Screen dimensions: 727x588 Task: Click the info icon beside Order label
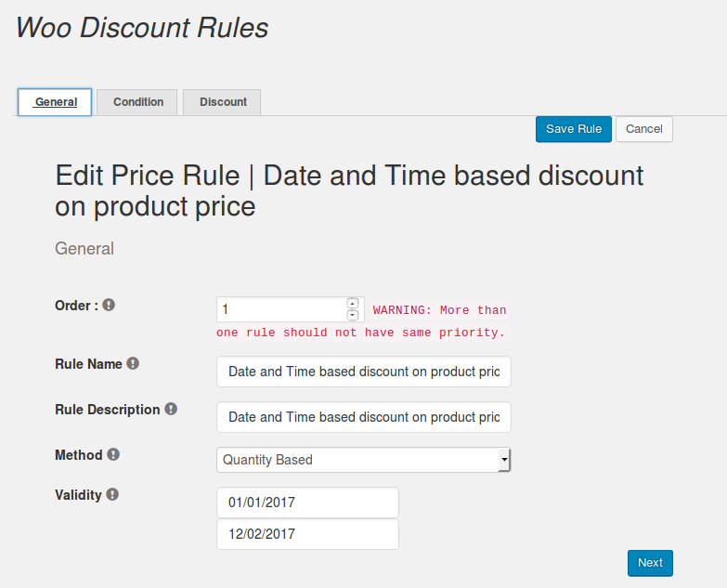109,305
